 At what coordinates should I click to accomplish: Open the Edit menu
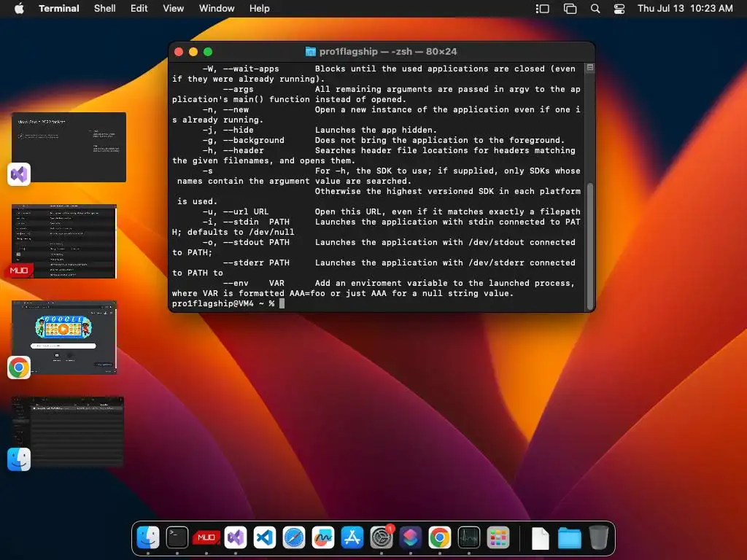[139, 9]
